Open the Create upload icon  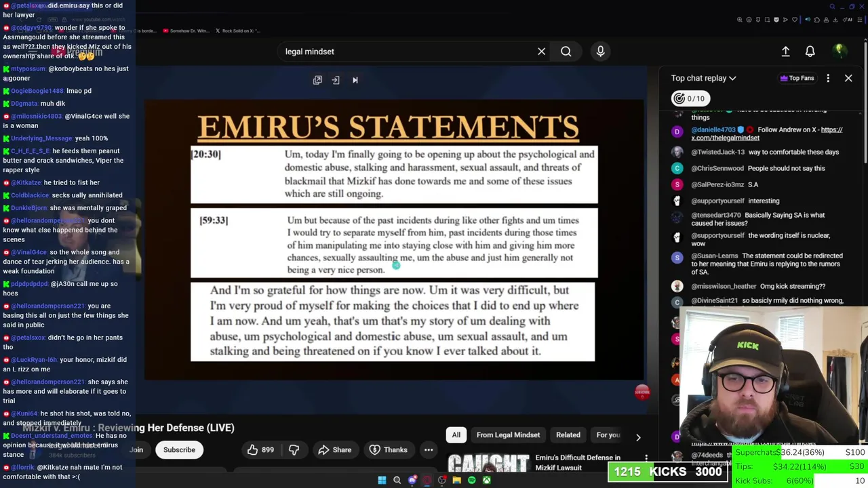tap(785, 52)
